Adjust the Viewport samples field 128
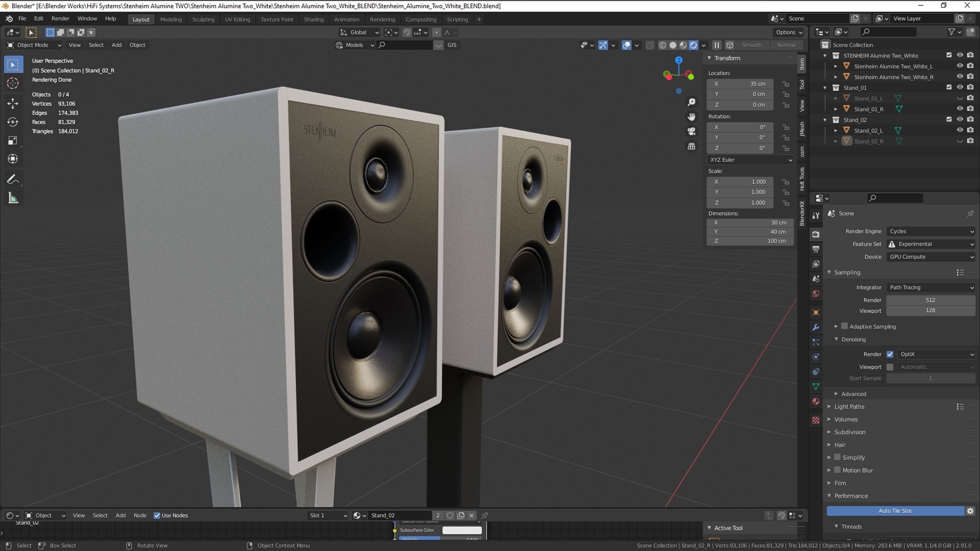This screenshot has width=980, height=551. [931, 311]
